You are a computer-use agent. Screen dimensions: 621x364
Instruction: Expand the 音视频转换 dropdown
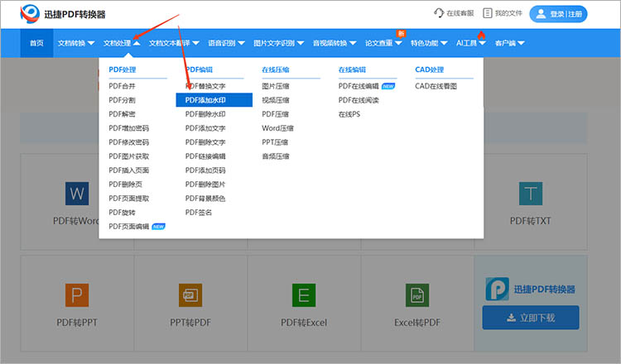[335, 43]
